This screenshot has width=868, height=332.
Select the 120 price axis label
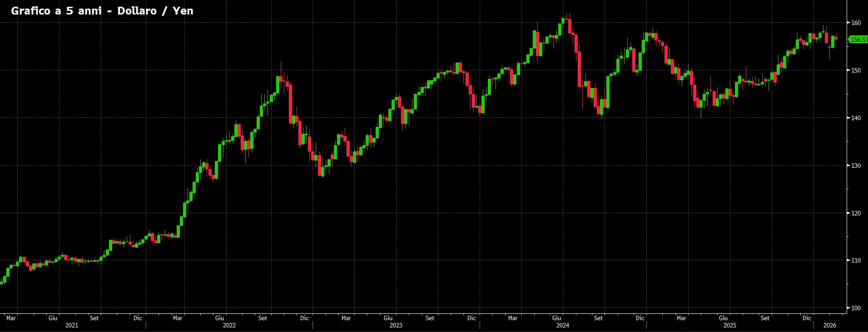coord(856,213)
